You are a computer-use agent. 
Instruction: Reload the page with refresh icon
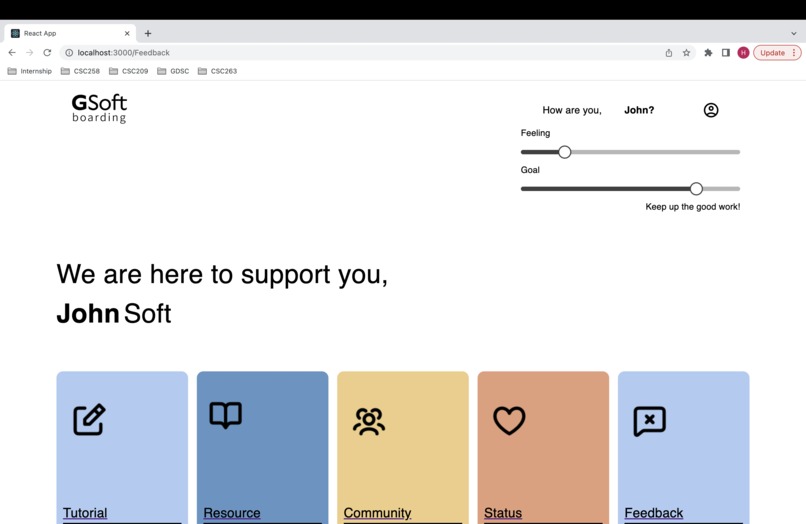[47, 52]
